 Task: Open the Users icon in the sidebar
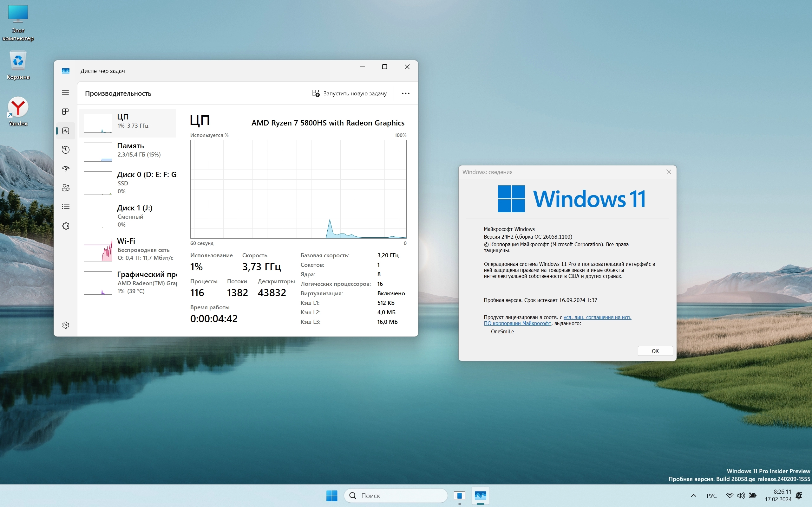pyautogui.click(x=65, y=188)
